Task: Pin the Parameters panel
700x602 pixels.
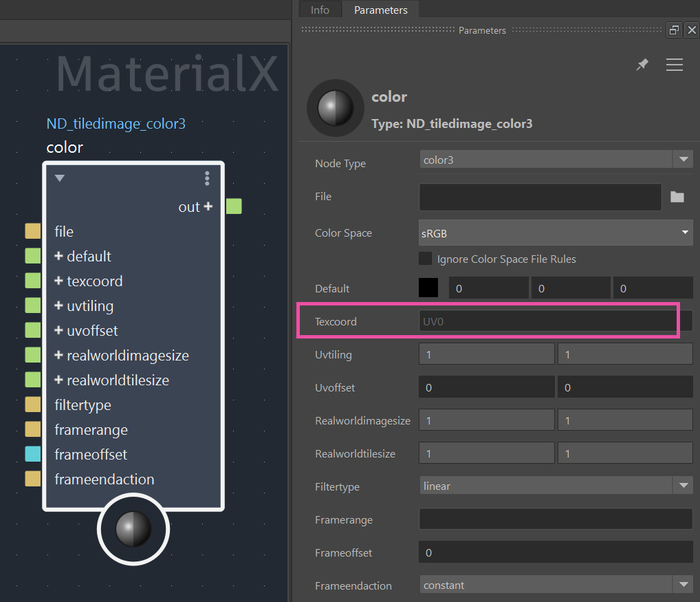Action: (x=642, y=65)
